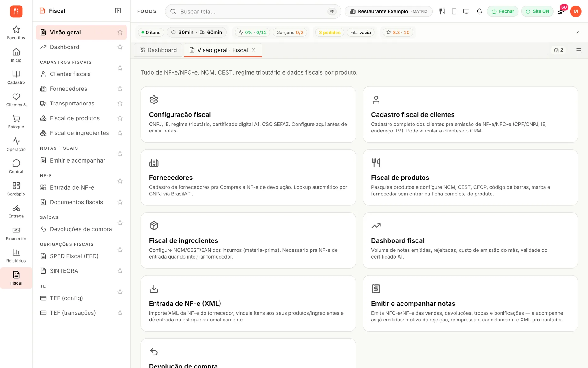Open the Estoque cart icon
588x368 pixels.
16,122
